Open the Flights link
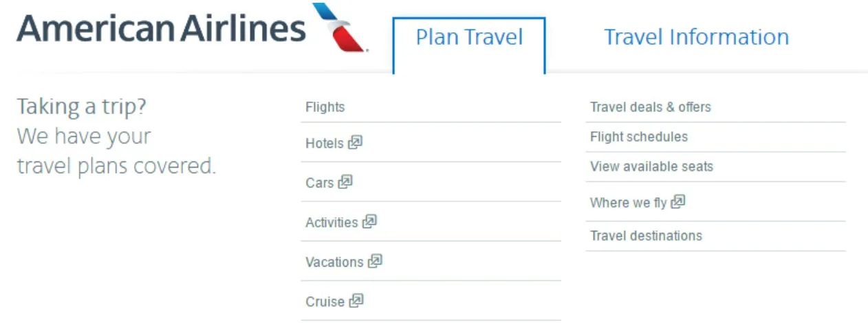 pos(325,107)
